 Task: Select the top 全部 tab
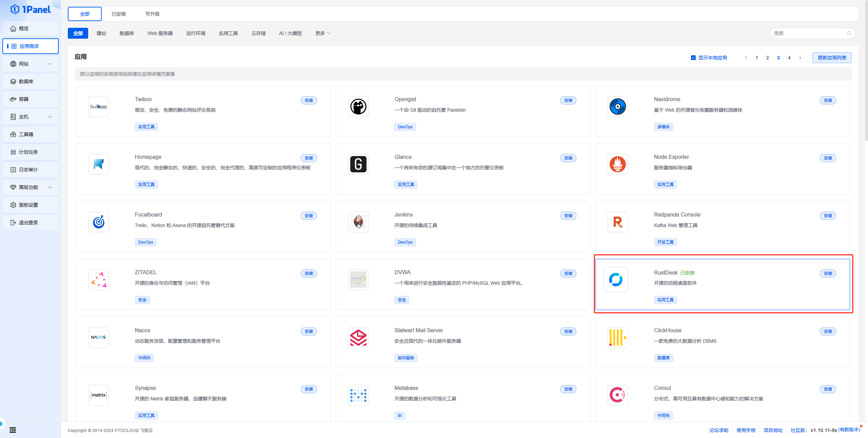[x=85, y=14]
